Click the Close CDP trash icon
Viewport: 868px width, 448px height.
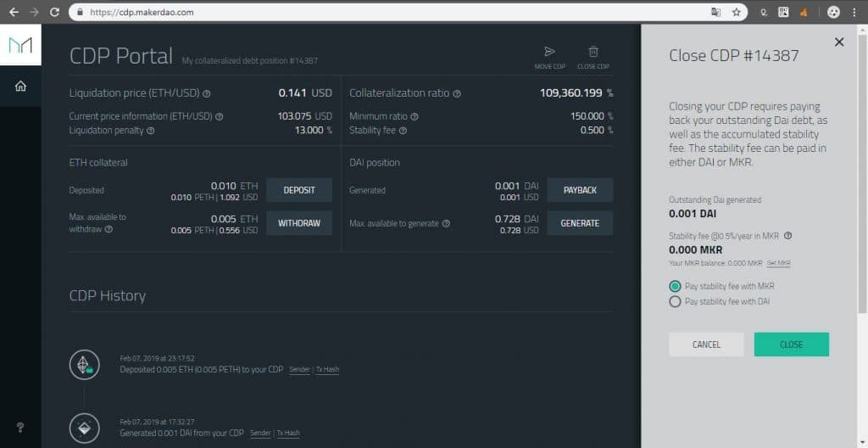pyautogui.click(x=593, y=52)
